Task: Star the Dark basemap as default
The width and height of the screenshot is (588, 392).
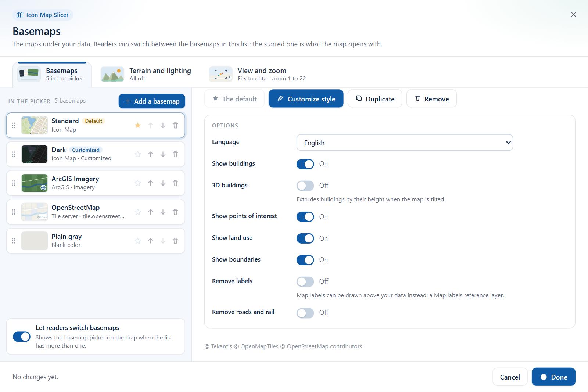Action: 138,154
